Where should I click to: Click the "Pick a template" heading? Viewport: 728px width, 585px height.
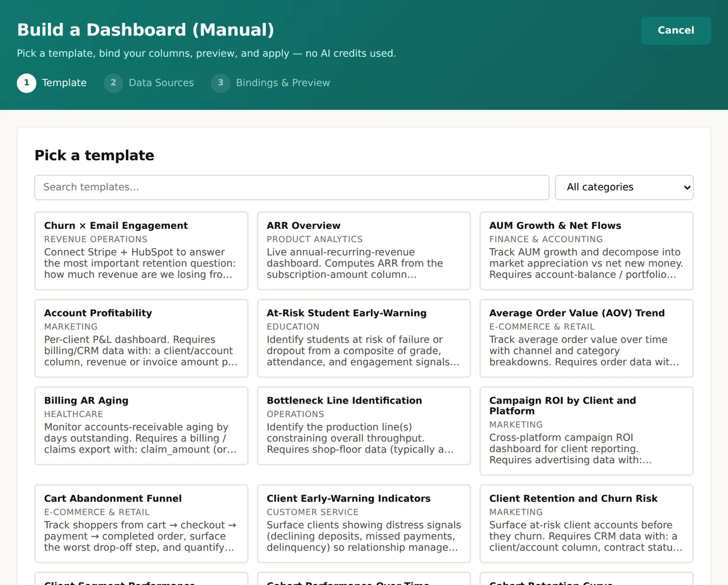click(94, 155)
